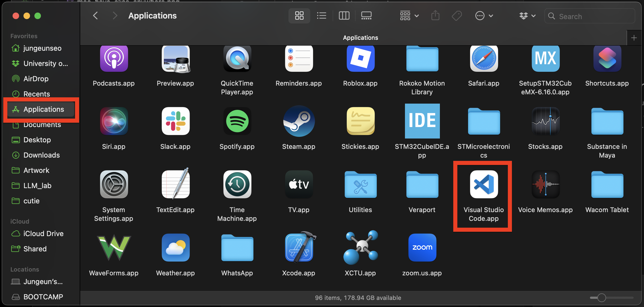Go forward in Finder history
Image resolution: width=644 pixels, height=307 pixels.
pos(115,16)
